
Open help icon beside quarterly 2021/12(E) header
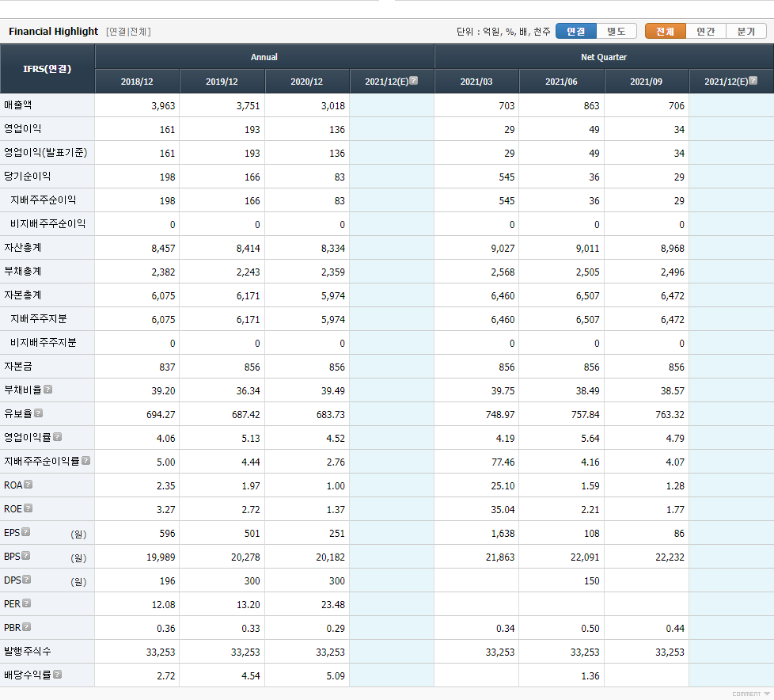(x=753, y=81)
